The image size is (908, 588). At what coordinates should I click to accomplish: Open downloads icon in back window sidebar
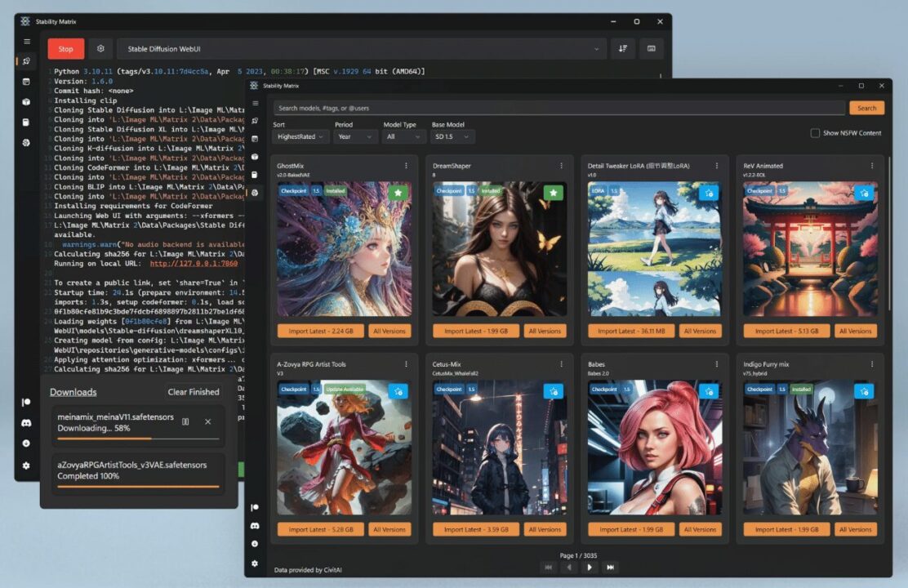(26, 443)
